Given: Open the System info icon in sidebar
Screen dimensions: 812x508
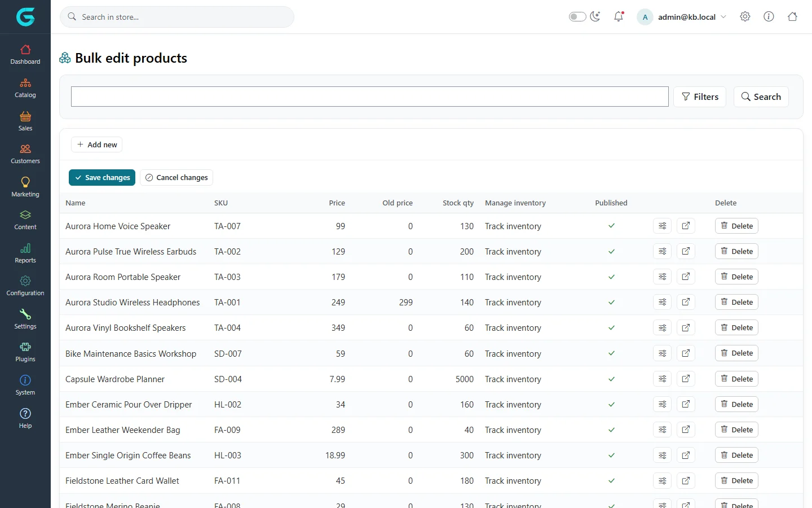Looking at the screenshot, I should point(25,380).
